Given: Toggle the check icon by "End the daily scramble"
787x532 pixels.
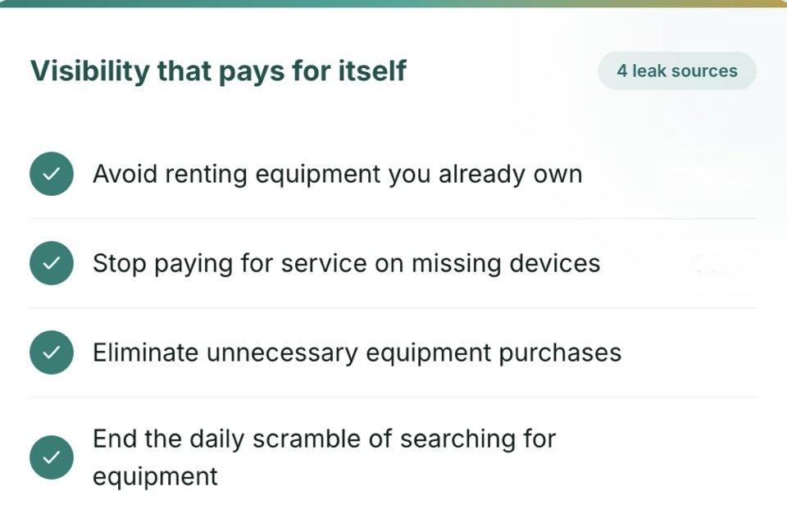Looking at the screenshot, I should pyautogui.click(x=52, y=457).
